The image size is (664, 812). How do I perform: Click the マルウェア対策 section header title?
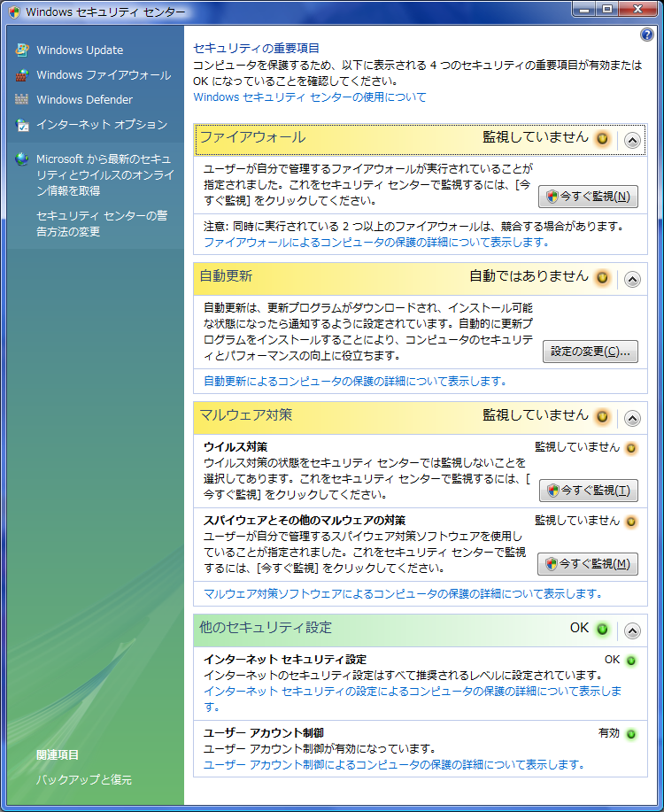(246, 414)
